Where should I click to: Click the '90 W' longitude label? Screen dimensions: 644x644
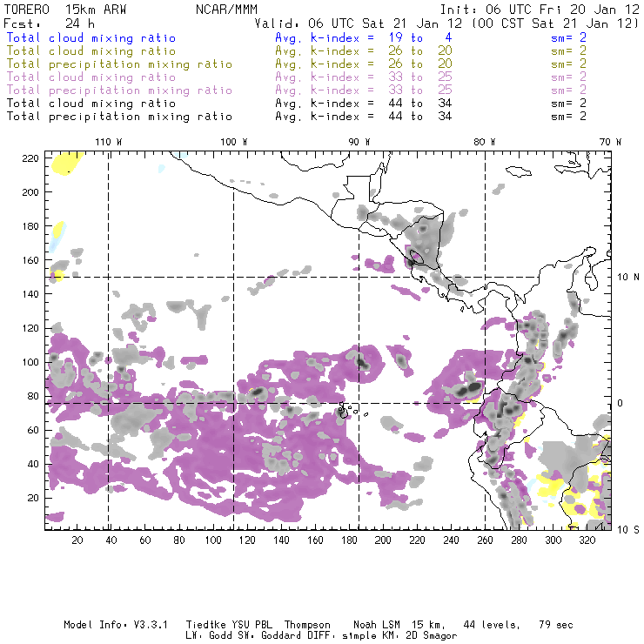(x=359, y=142)
